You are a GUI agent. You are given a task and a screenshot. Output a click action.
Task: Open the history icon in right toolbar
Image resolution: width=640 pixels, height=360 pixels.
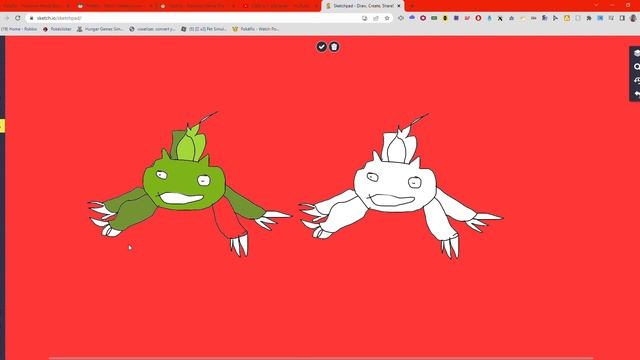pos(637,80)
